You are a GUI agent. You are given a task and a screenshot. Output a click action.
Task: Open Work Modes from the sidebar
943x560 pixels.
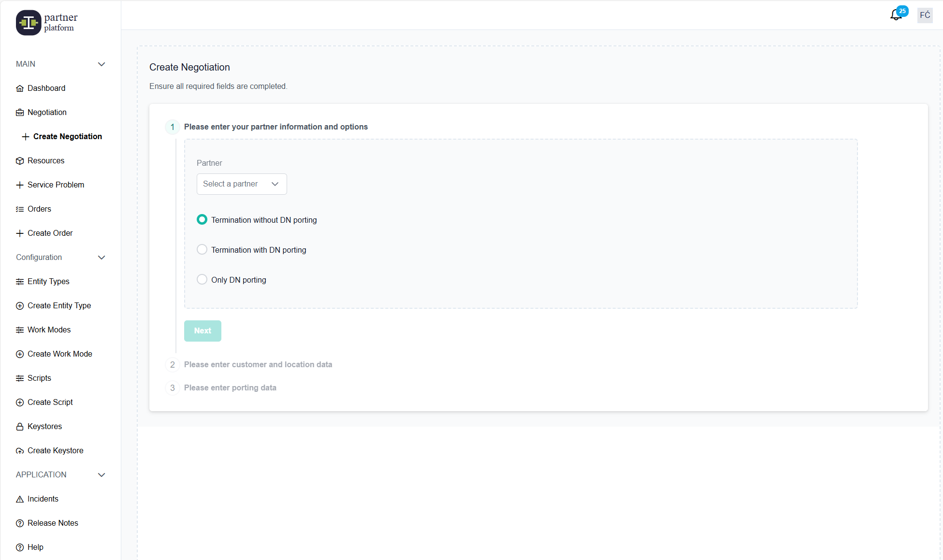pos(49,330)
